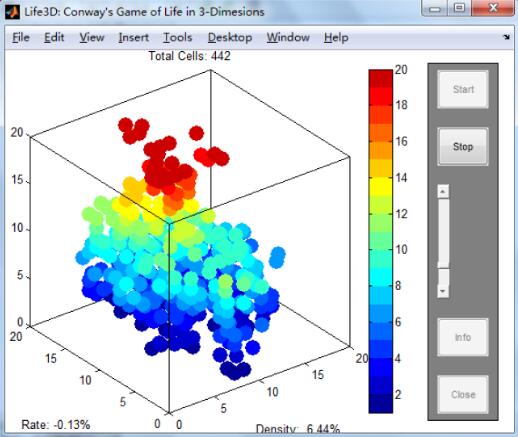Stop the simulation with Stop button
518x437 pixels.
tap(463, 147)
